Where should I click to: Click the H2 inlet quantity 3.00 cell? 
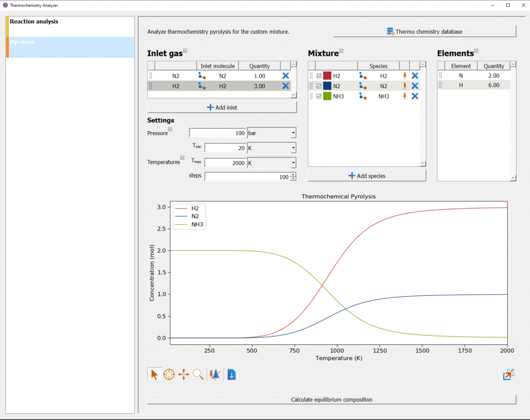click(x=259, y=86)
